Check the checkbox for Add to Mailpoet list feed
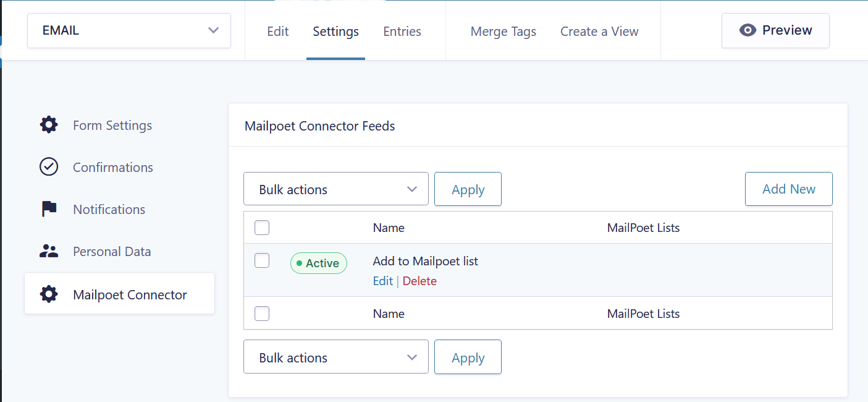This screenshot has height=402, width=868. (x=261, y=260)
